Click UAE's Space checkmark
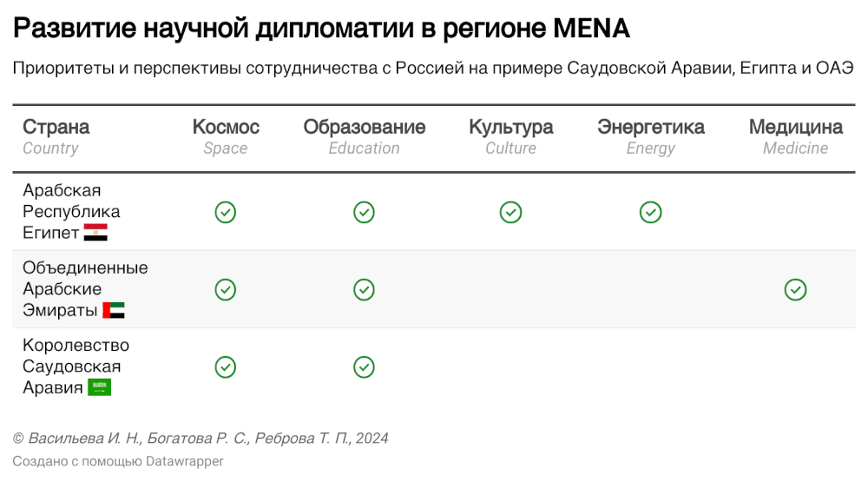The height and width of the screenshot is (482, 868). pos(226,289)
